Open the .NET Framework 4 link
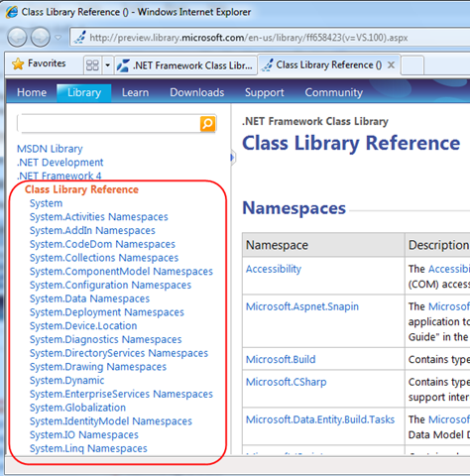The height and width of the screenshot is (476, 470). tap(59, 176)
